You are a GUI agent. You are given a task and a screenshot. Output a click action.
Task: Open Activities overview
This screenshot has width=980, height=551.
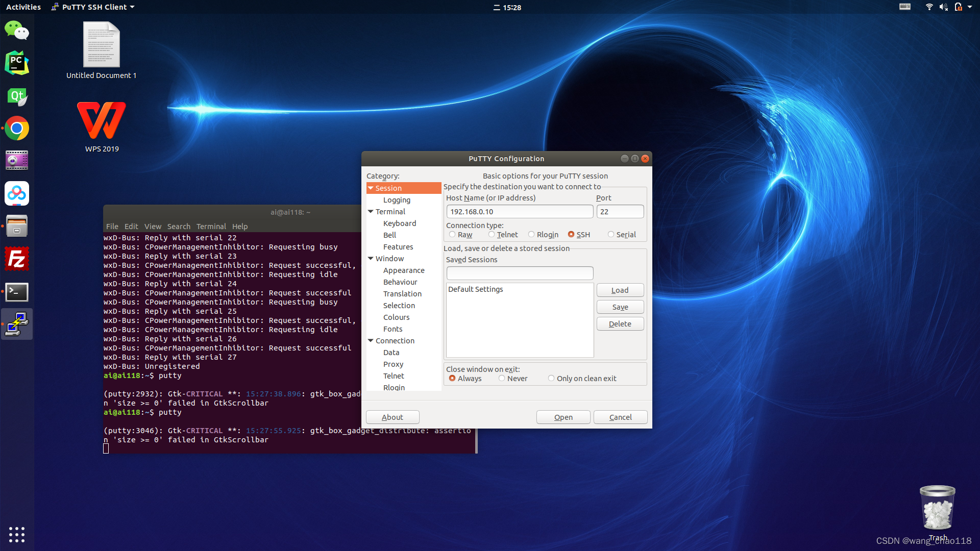pyautogui.click(x=23, y=7)
